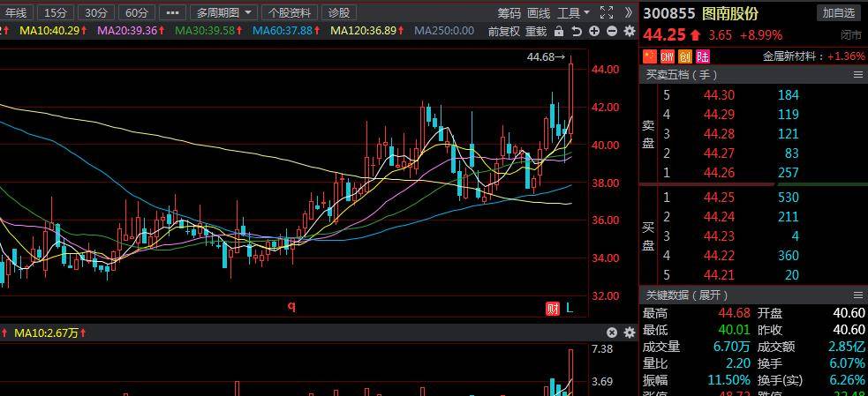Select the 60分 period tab

pos(136,12)
